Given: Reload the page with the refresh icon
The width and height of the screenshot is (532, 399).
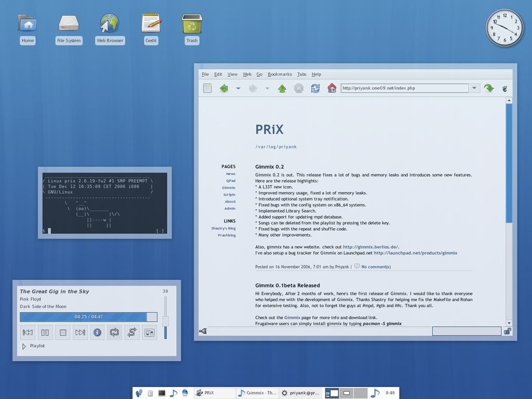Looking at the screenshot, I should 315,88.
